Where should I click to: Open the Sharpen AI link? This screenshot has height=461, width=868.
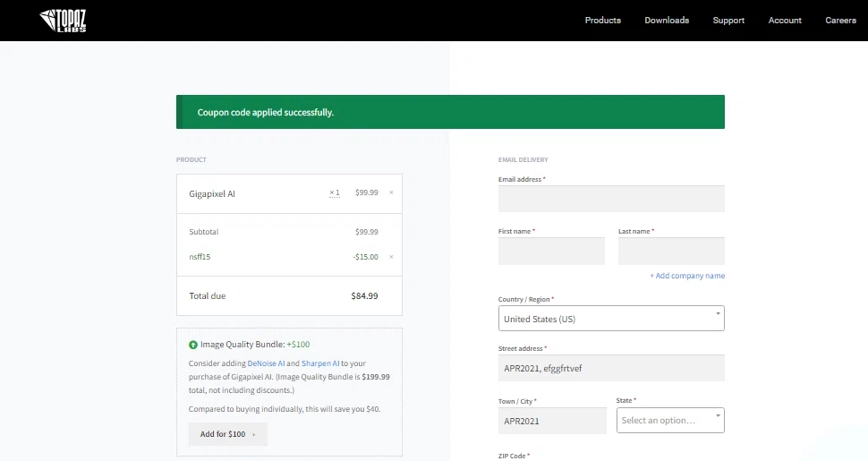coord(320,363)
